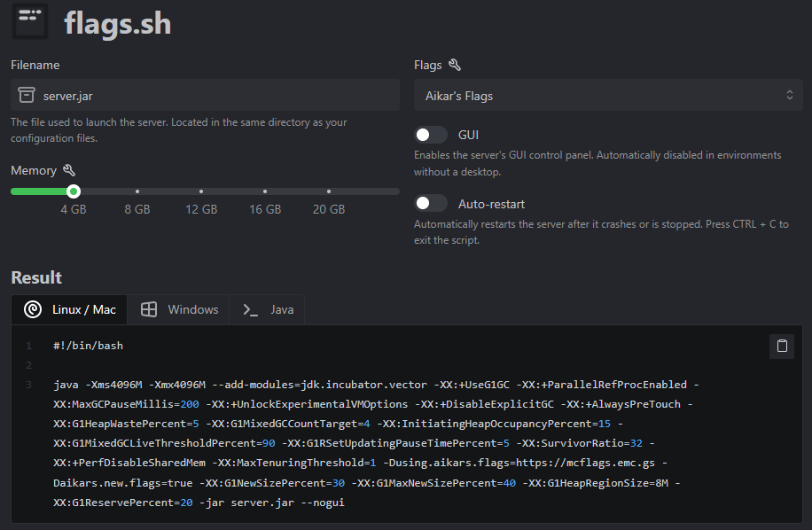Click the -XX:+DisableExplicitGC flag text
The image size is (812, 530).
click(484, 404)
